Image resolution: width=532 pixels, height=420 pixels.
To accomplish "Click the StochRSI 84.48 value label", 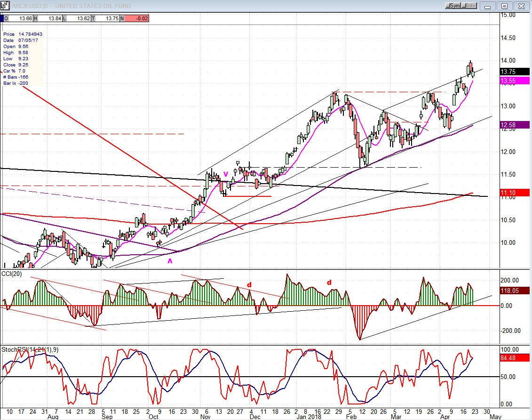I will pyautogui.click(x=514, y=358).
